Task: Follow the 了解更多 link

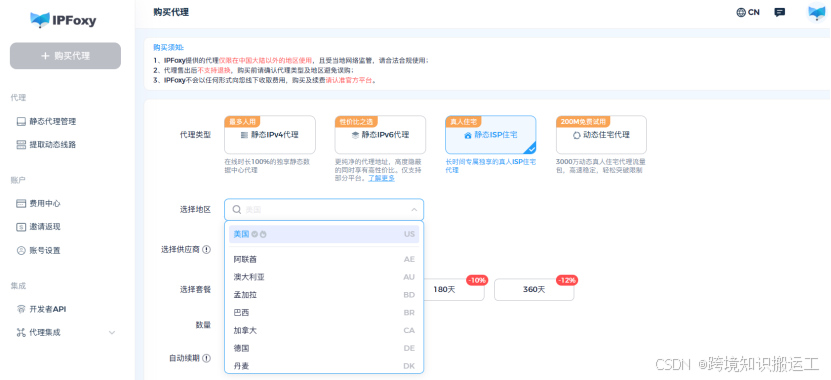Action: pyautogui.click(x=382, y=178)
